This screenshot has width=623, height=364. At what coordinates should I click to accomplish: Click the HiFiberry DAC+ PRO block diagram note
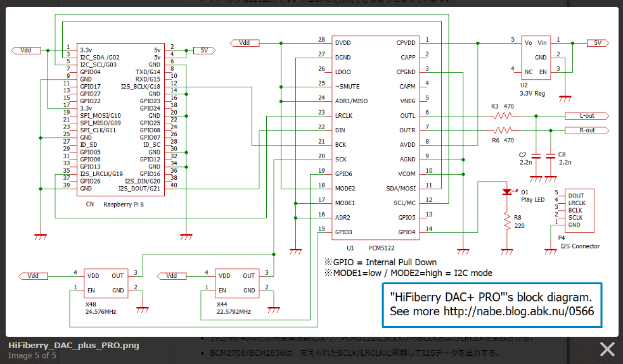[x=492, y=305]
